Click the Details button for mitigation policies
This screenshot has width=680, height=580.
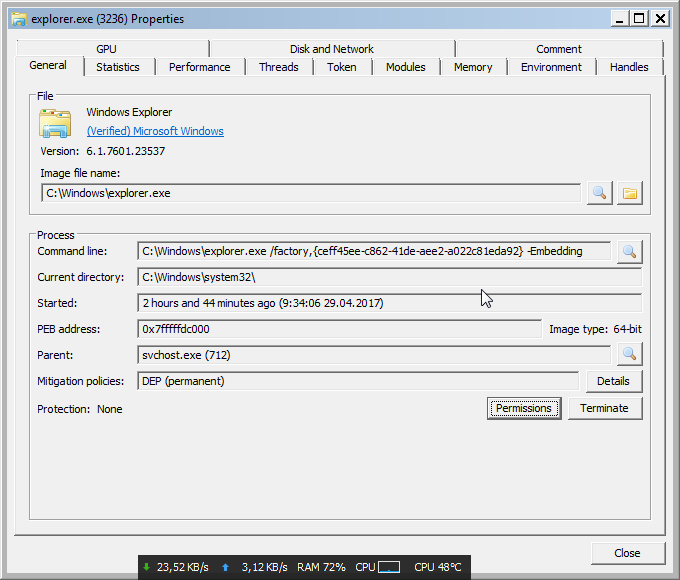(x=614, y=381)
